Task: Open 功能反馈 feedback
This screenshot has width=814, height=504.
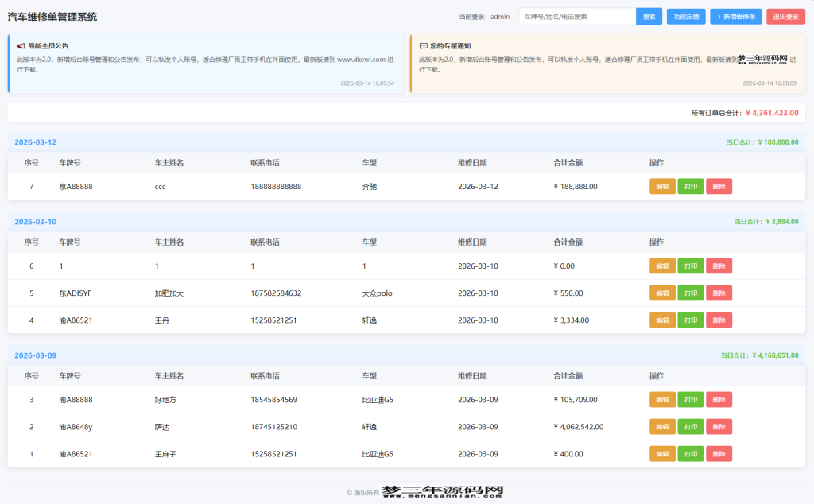Action: (x=685, y=16)
